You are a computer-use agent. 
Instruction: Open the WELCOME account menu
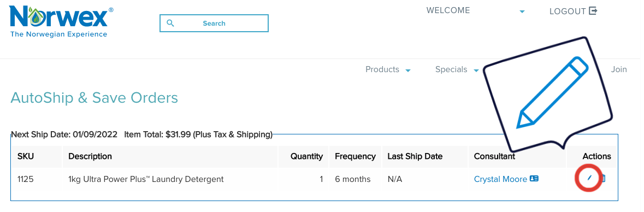click(x=448, y=11)
